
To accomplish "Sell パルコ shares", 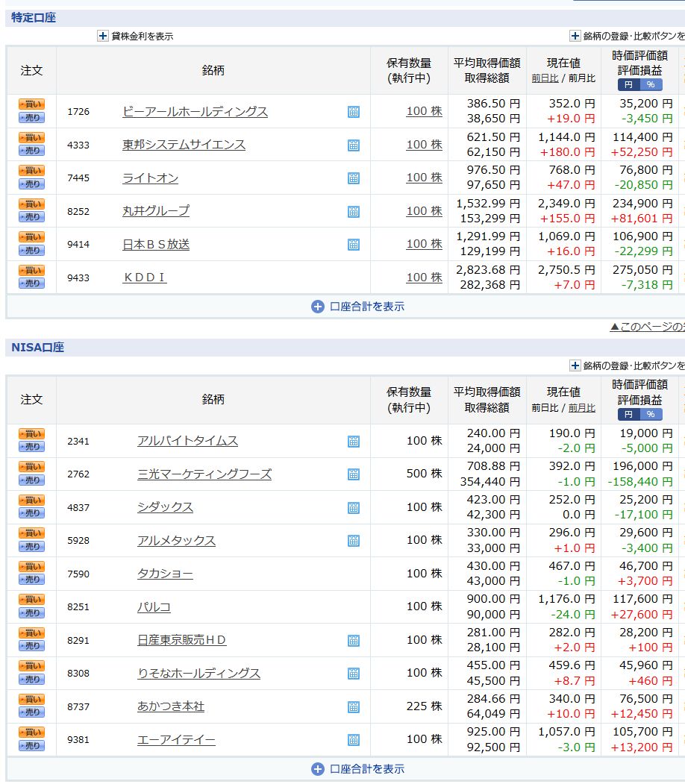I will [x=31, y=612].
